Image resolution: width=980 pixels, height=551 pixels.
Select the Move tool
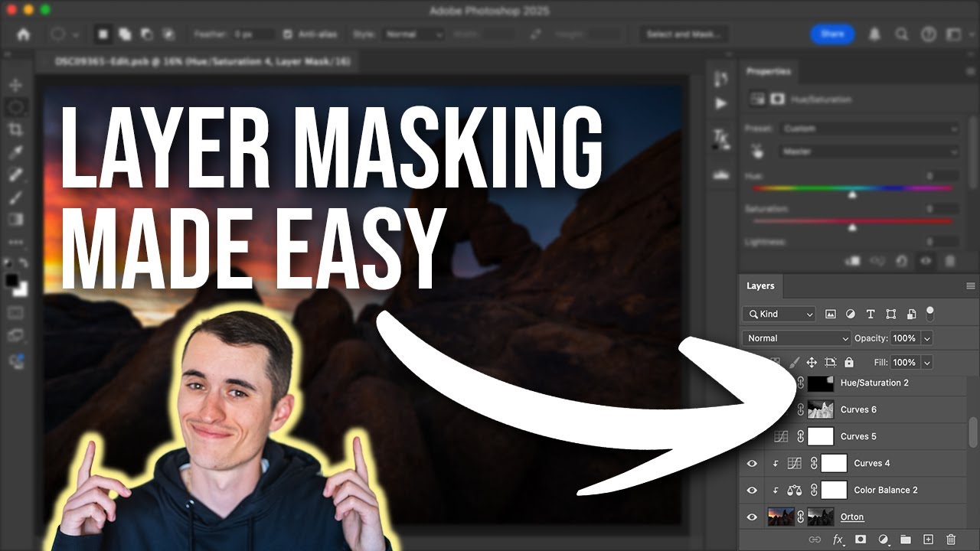click(15, 85)
